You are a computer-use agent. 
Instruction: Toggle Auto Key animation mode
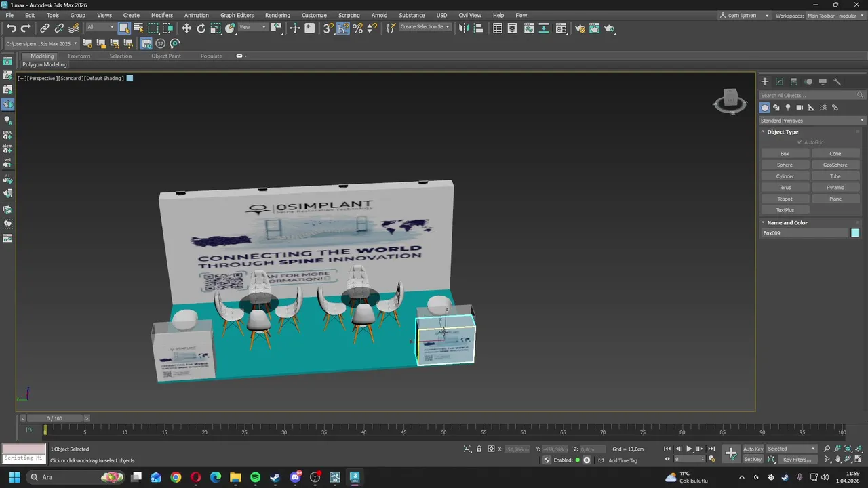pyautogui.click(x=753, y=449)
